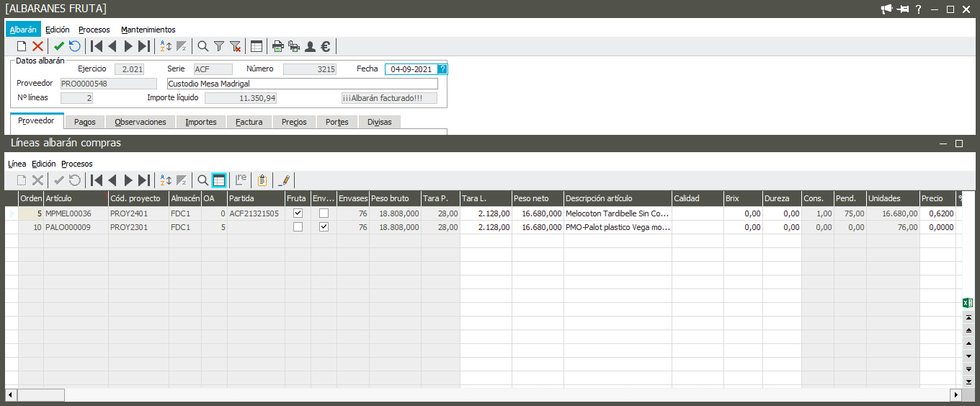Screen dimensions: 980x406
Task: Go to the last albarán record
Action: [144, 47]
